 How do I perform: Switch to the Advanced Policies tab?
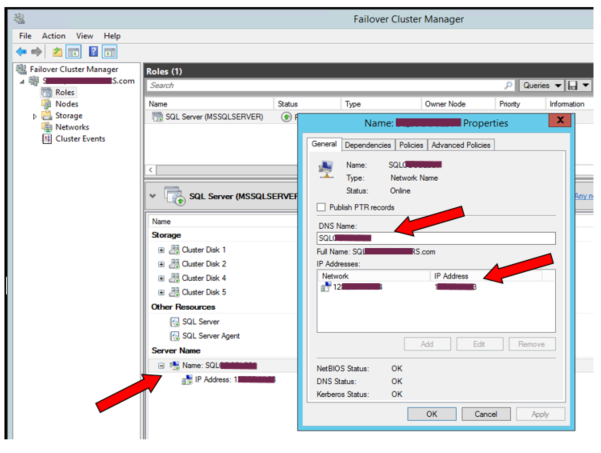461,145
